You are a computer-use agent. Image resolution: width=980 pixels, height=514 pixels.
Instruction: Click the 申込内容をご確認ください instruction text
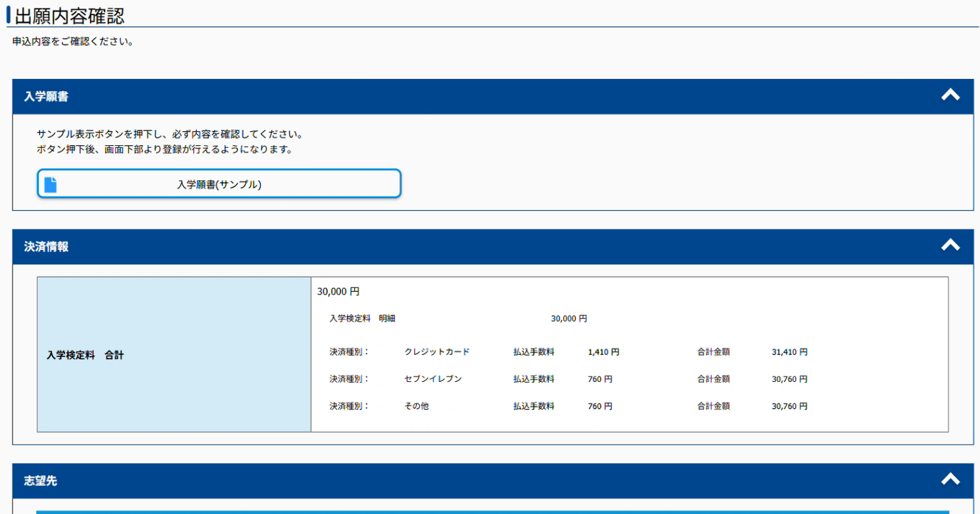73,42
